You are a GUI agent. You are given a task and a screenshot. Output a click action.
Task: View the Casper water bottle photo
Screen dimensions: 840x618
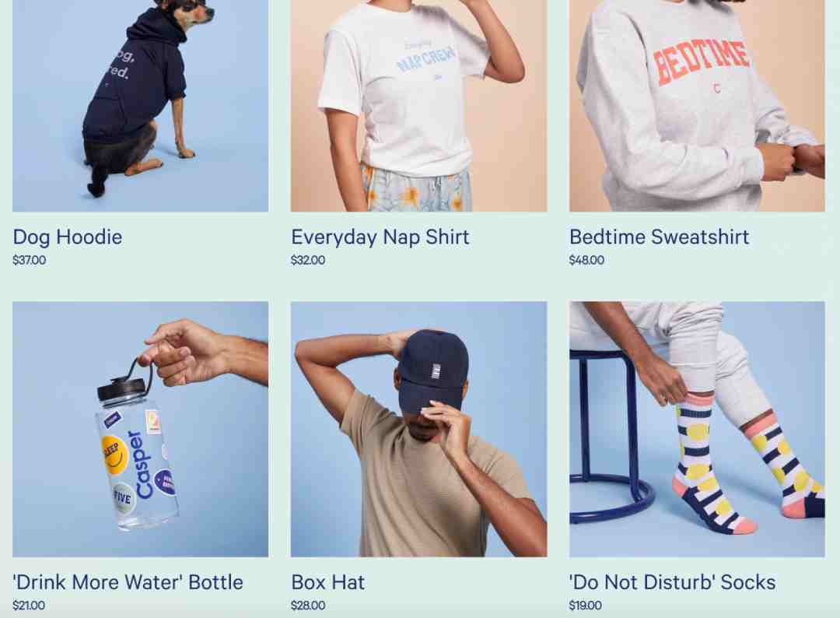(x=140, y=429)
